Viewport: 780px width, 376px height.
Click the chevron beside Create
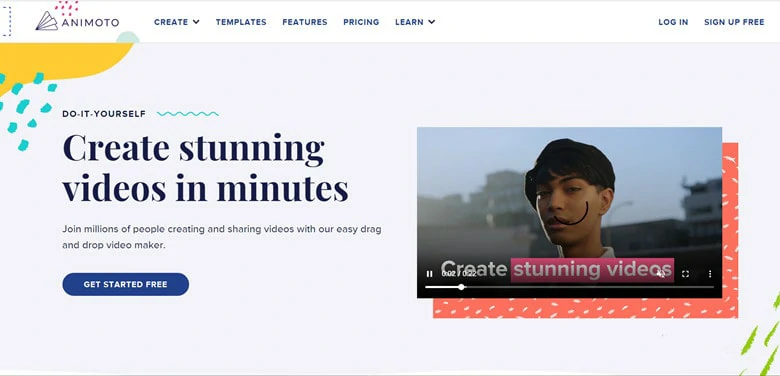tap(196, 22)
